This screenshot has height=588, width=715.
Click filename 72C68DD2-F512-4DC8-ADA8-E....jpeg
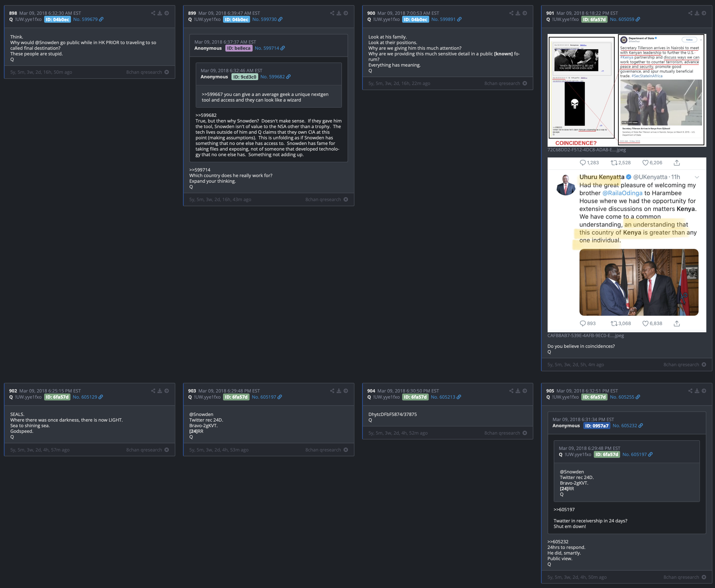[587, 150]
